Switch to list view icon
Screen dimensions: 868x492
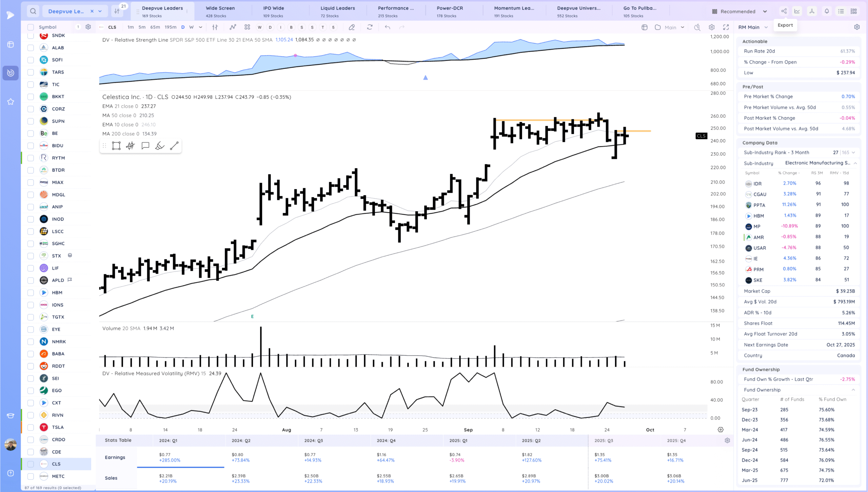[x=841, y=11]
